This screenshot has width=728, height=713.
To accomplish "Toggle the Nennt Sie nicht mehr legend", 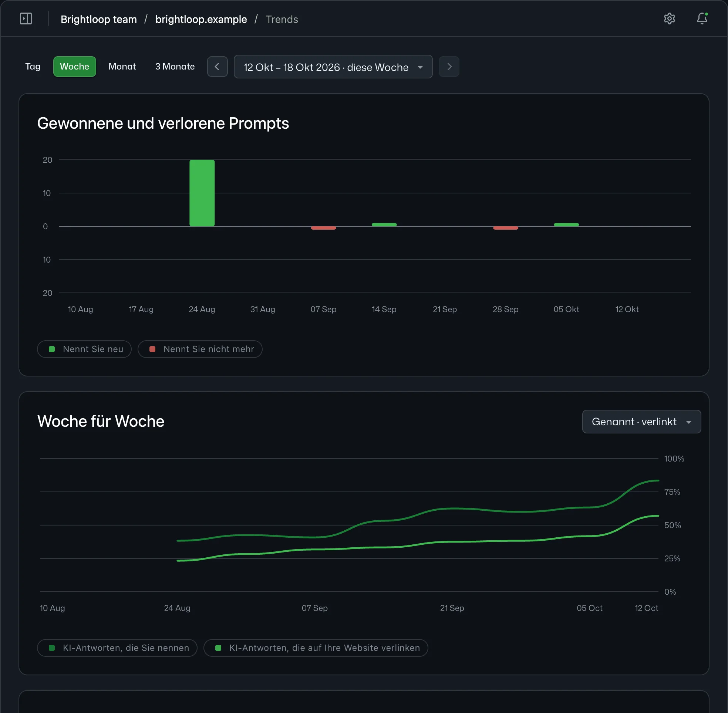I will [200, 349].
